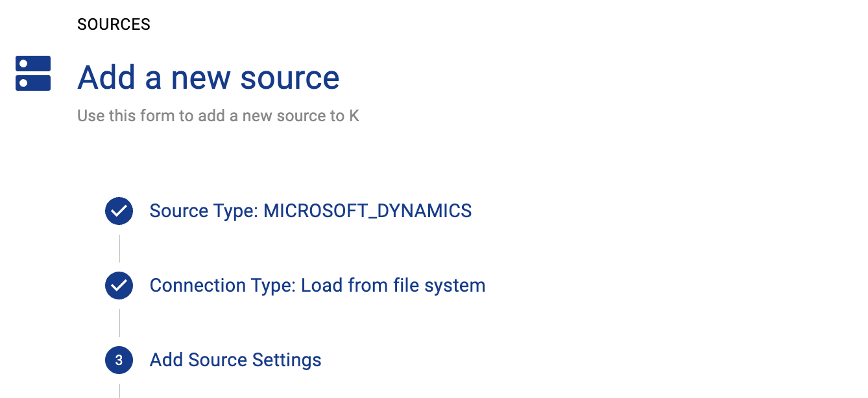Click the top bar of the server icon
Image resolution: width=868 pixels, height=398 pixels.
point(33,64)
